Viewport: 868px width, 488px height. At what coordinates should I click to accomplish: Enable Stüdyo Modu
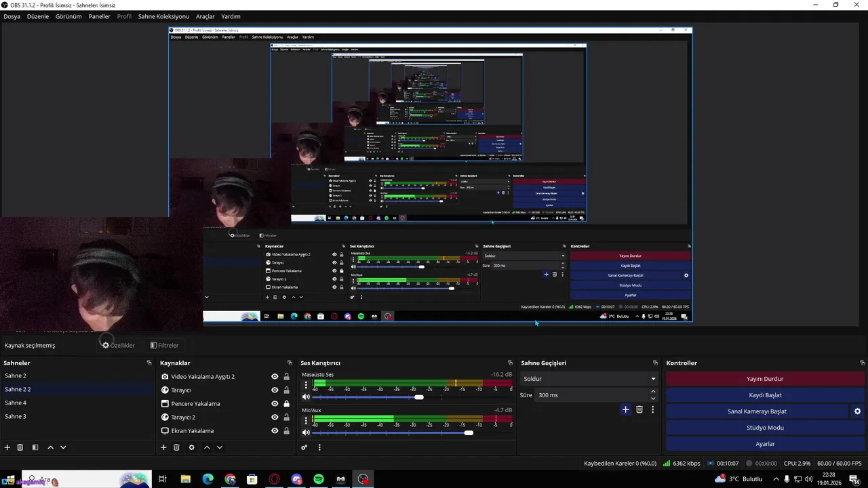765,428
